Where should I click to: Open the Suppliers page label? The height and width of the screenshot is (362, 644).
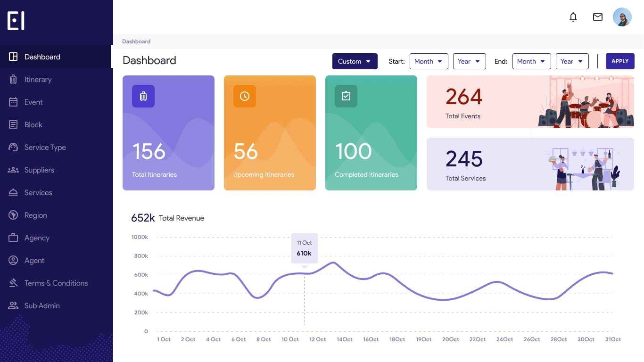pos(39,170)
